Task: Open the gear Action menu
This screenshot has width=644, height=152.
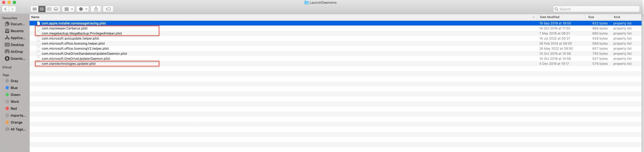Action: (x=83, y=9)
